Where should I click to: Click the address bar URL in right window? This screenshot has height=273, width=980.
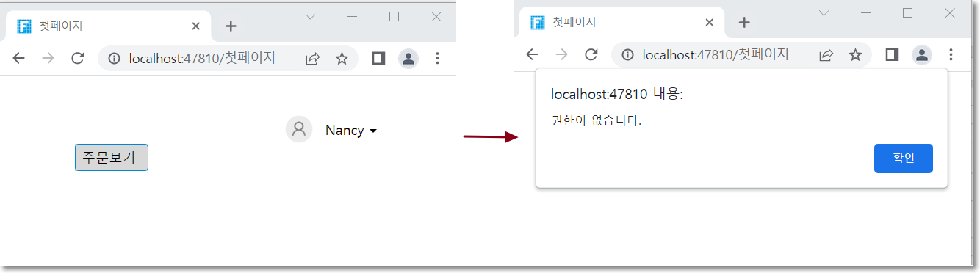coord(716,54)
